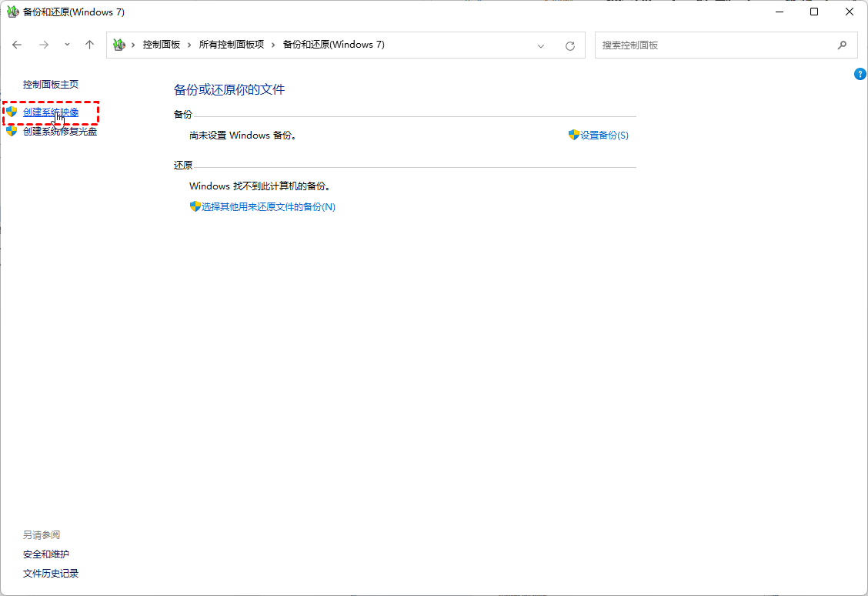Screen dimensions: 868x596
Task: Click the shield icon beside 创建系统映像
Action: coord(11,112)
